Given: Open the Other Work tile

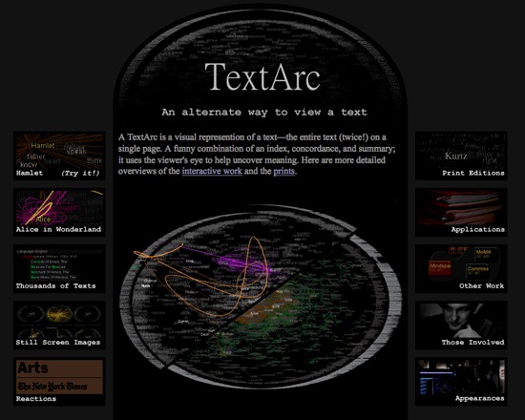Looking at the screenshot, I should click(461, 268).
